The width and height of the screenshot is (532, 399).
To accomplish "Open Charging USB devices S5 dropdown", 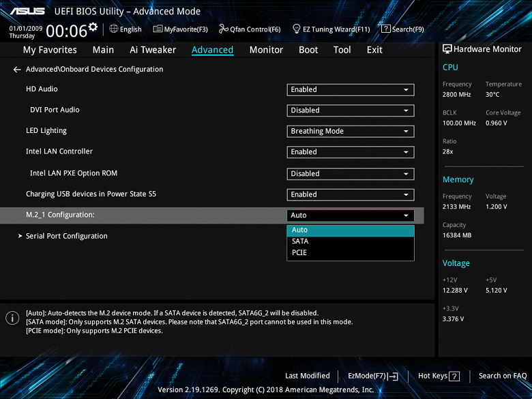I will (351, 195).
